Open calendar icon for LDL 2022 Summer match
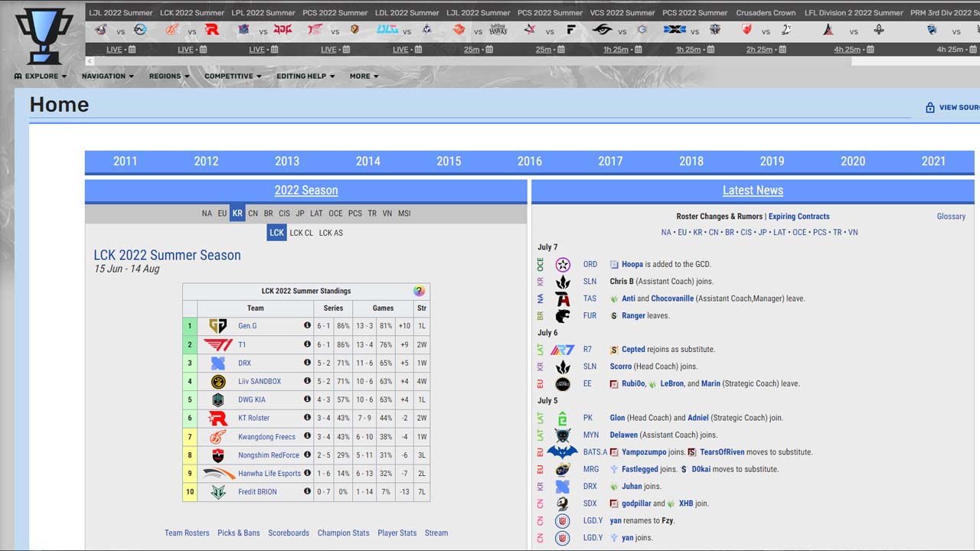The image size is (980, 551). click(419, 50)
